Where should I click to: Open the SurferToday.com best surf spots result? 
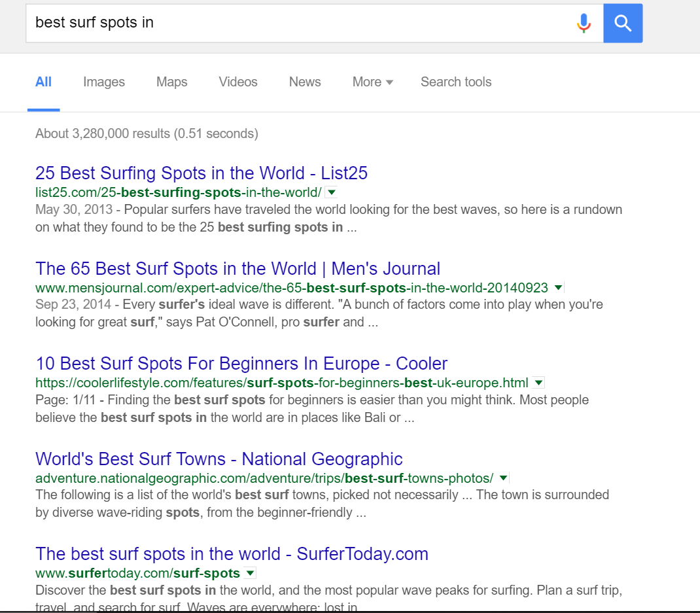point(232,554)
